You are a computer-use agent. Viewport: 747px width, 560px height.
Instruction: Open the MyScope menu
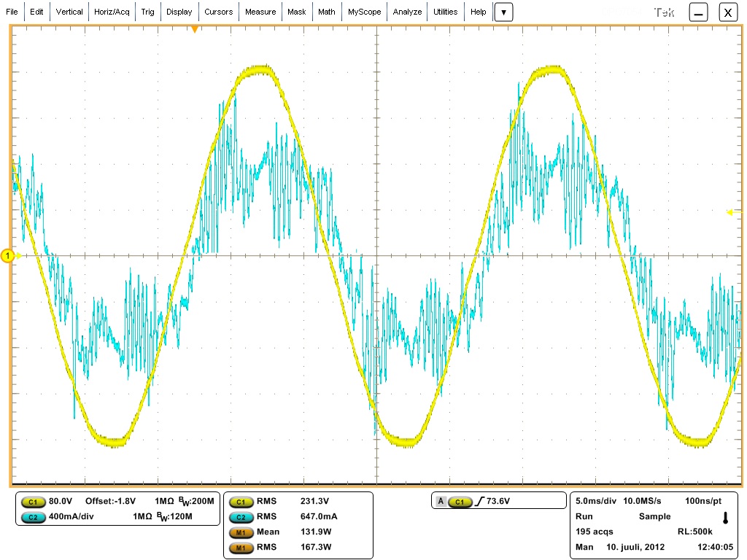coord(364,12)
